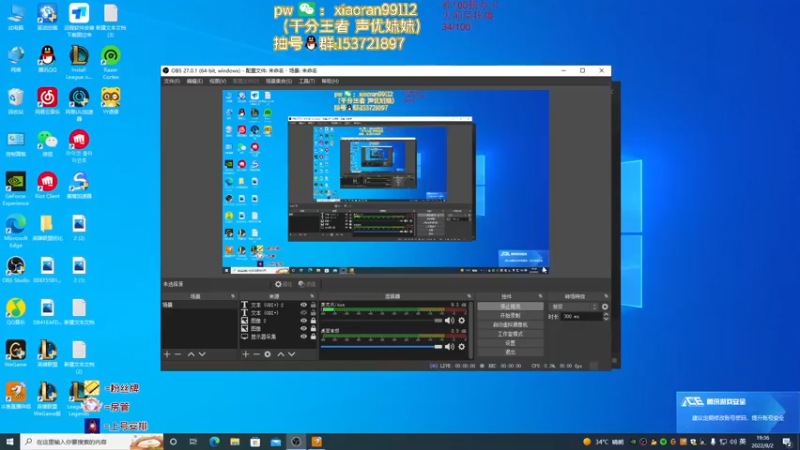The width and height of the screenshot is (800, 450).
Task: Click the 退出 exit button in Controls
Action: point(510,352)
